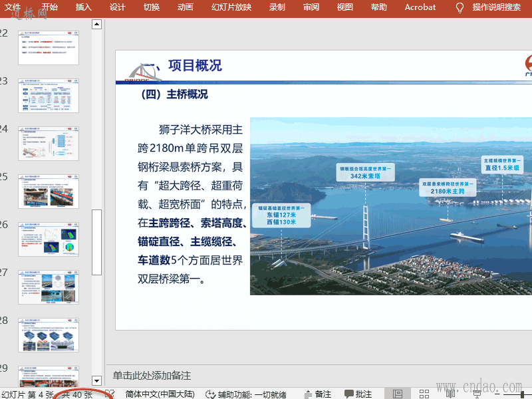Image resolution: width=532 pixels, height=399 pixels.
Task: Click the spell-check icon in status bar
Action: click(x=110, y=394)
